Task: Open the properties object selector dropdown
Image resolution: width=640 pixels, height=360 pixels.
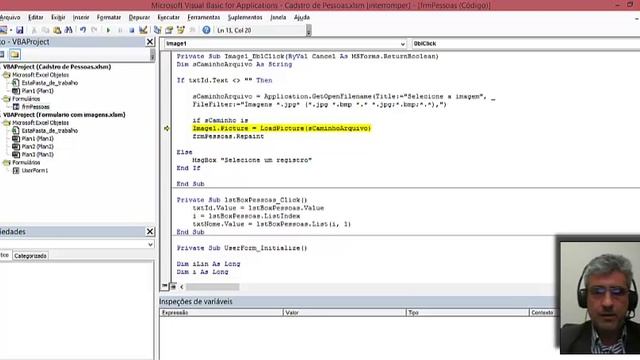Action: 150,244
